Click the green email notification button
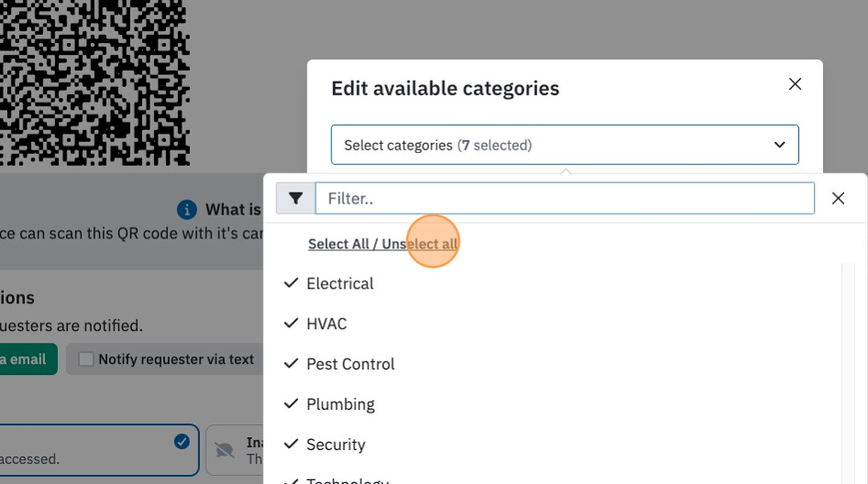Image resolution: width=868 pixels, height=484 pixels. point(28,359)
